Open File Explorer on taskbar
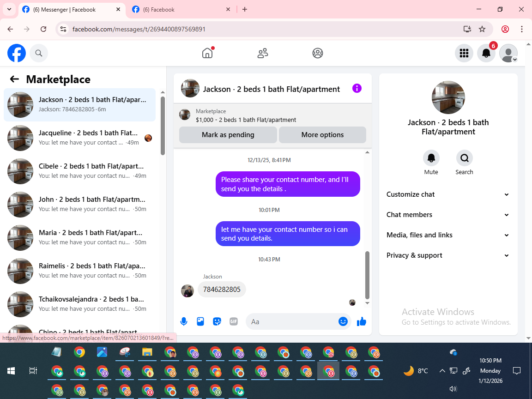 (x=147, y=352)
